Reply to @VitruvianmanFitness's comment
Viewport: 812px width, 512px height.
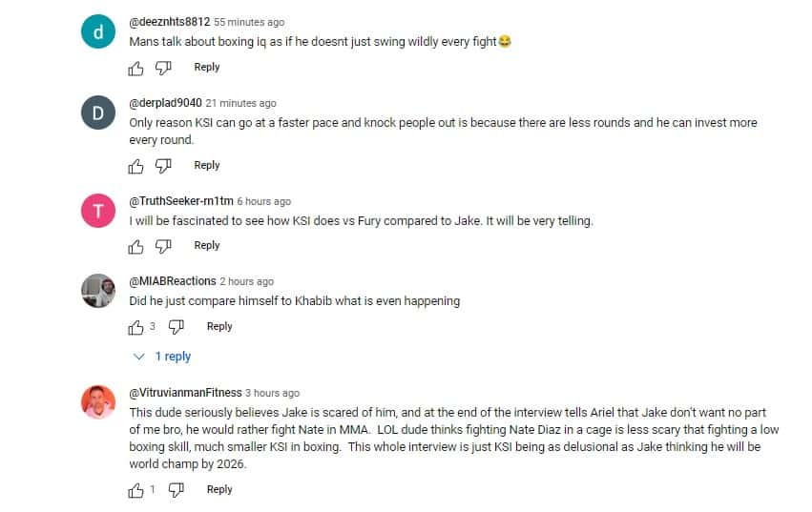point(219,490)
